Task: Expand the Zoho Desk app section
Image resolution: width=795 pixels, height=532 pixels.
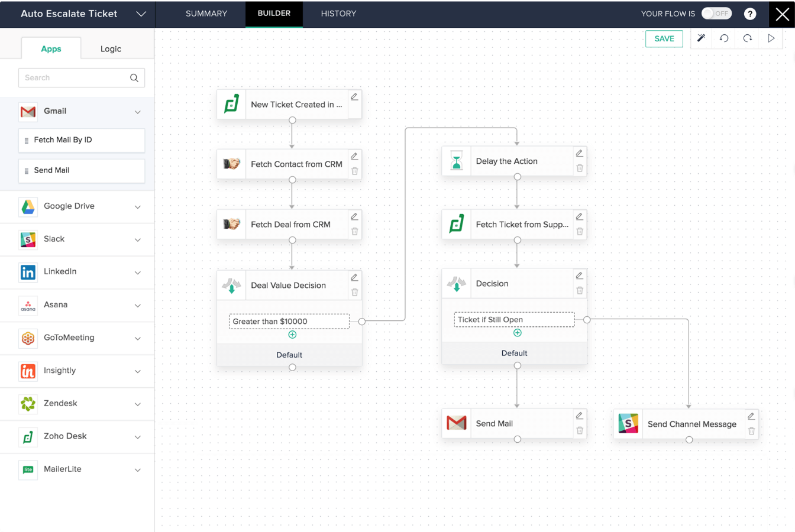Action: pos(138,437)
